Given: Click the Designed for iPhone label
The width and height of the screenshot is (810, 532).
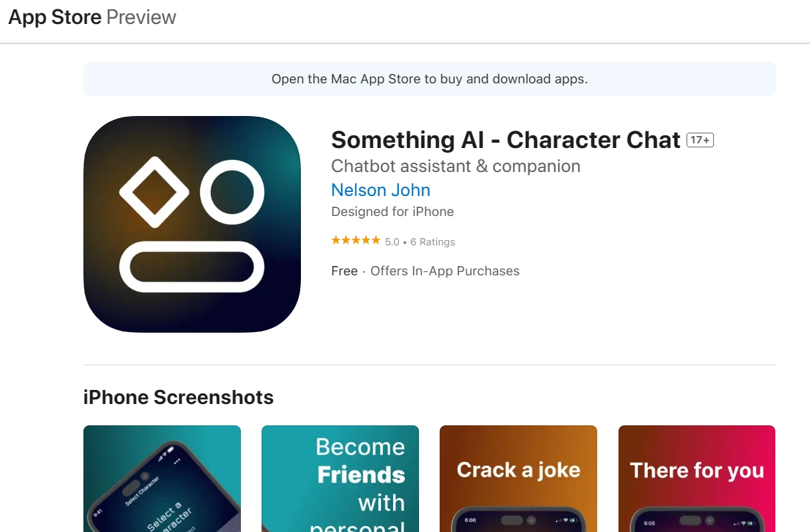Looking at the screenshot, I should click(392, 212).
